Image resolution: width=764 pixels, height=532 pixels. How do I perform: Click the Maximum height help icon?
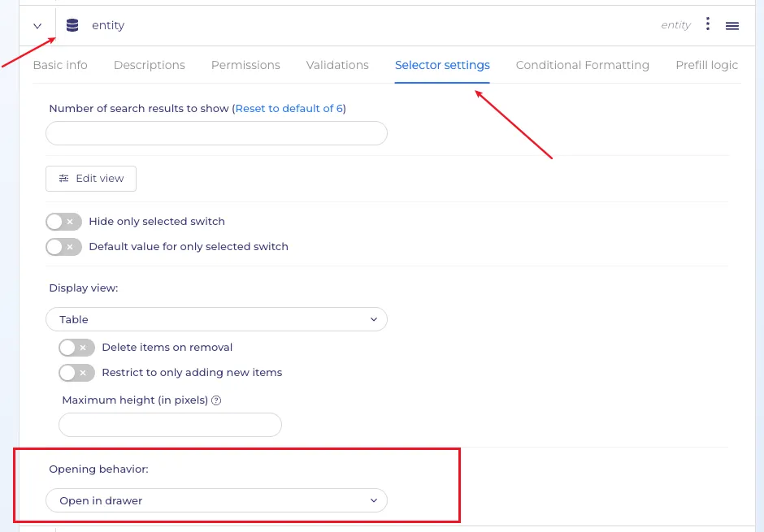[x=216, y=400]
